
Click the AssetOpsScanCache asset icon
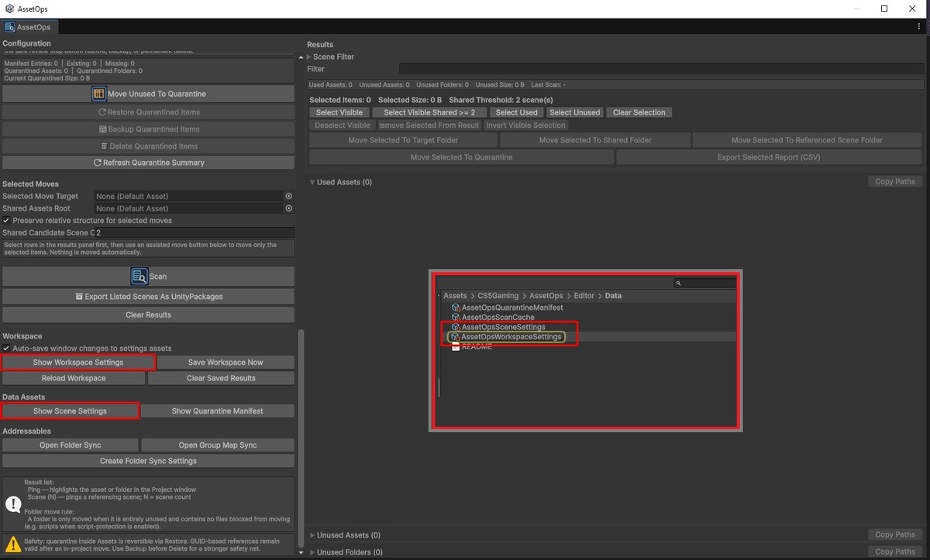(x=456, y=318)
